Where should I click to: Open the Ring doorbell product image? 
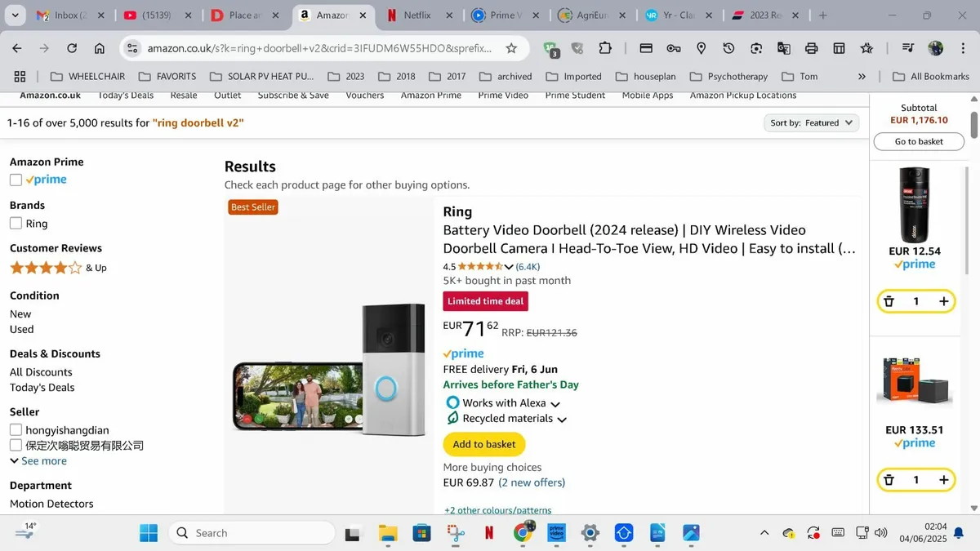coord(329,368)
